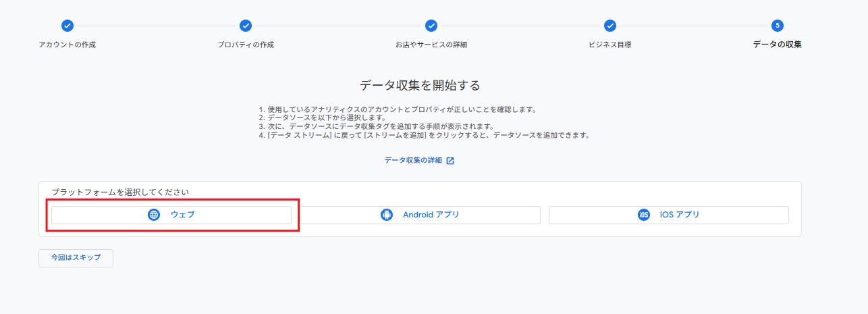Viewport: 868px width, 314px height.
Task: Click the step 5 circle icon
Action: click(x=778, y=26)
